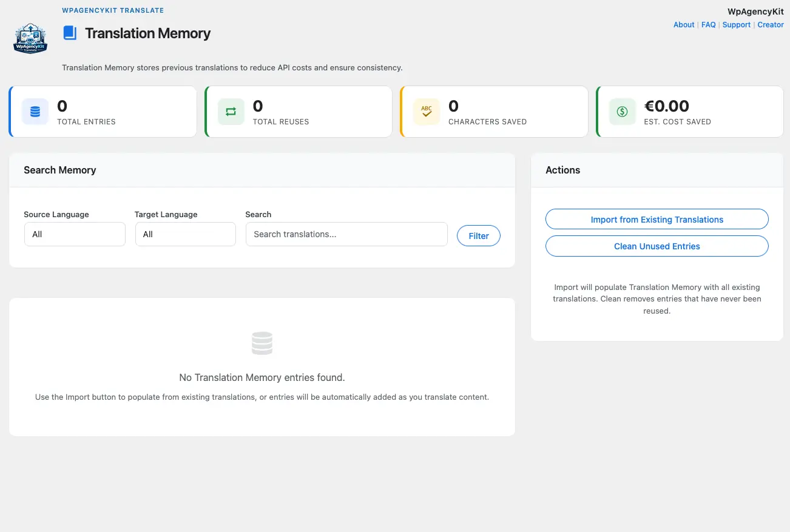Click the Search Memory panel heading
The image size is (790, 532).
pos(60,170)
